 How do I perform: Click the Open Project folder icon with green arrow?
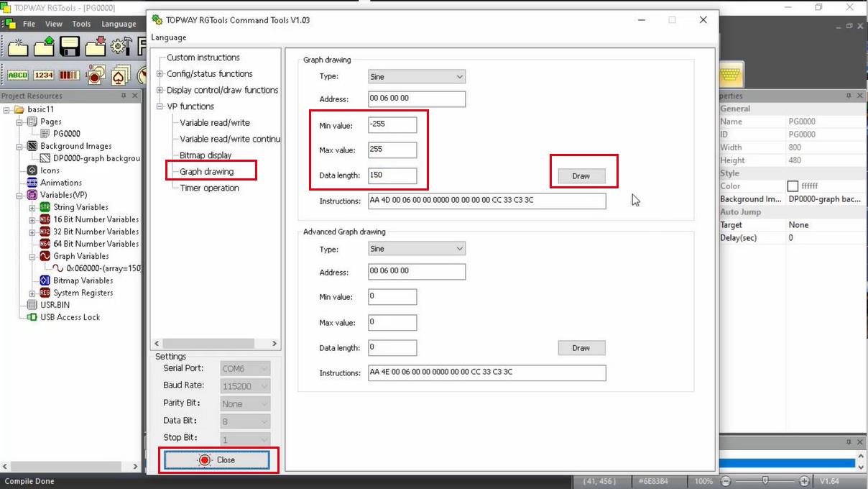coord(43,47)
